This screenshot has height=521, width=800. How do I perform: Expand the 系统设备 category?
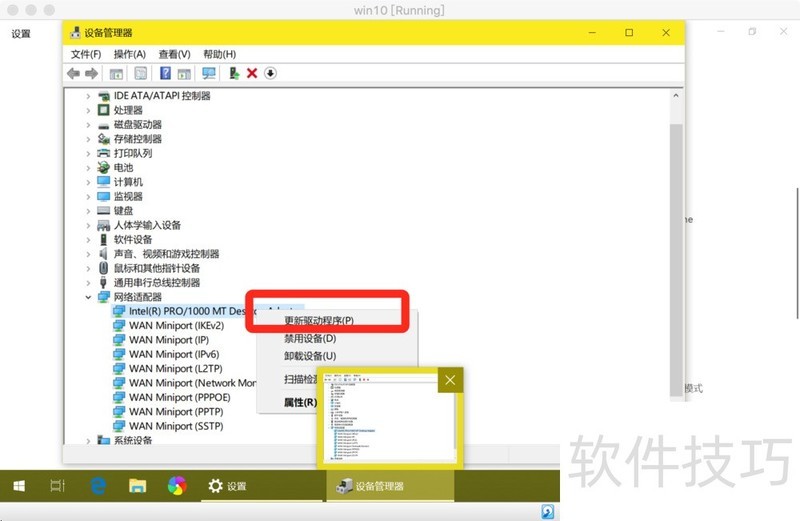[88, 441]
